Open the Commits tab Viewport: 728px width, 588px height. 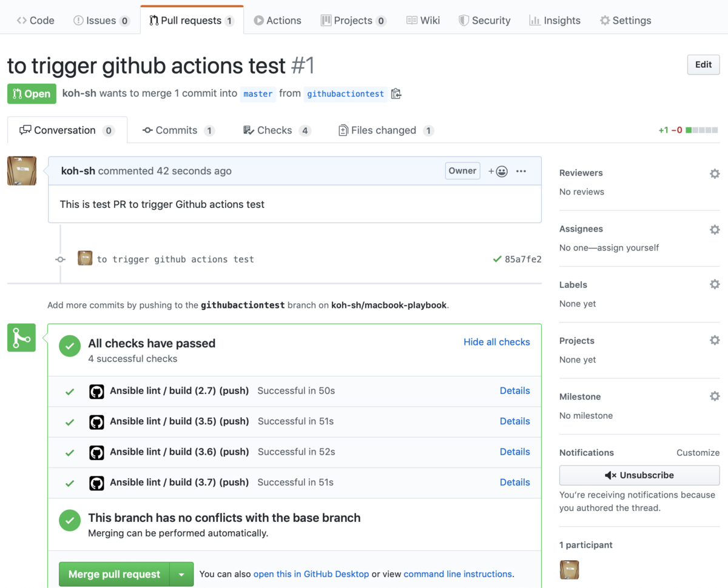click(178, 130)
